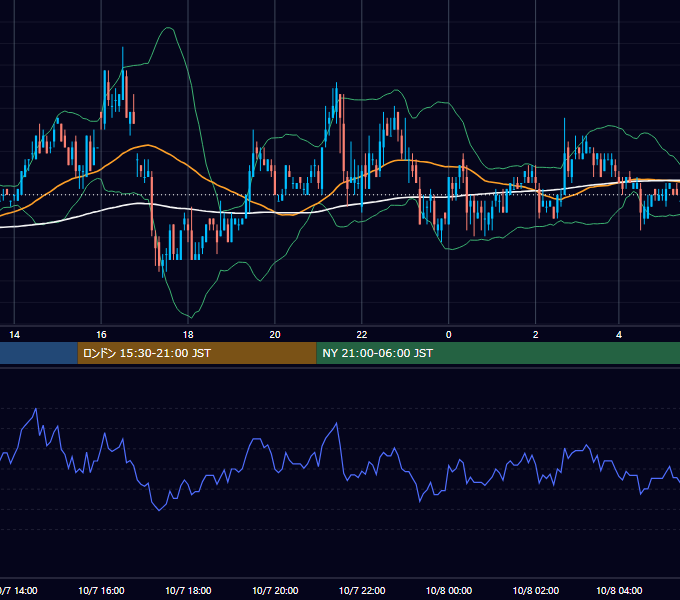This screenshot has width=680, height=600.
Task: Click the '20' hour label on price chart axis
Action: coord(275,335)
